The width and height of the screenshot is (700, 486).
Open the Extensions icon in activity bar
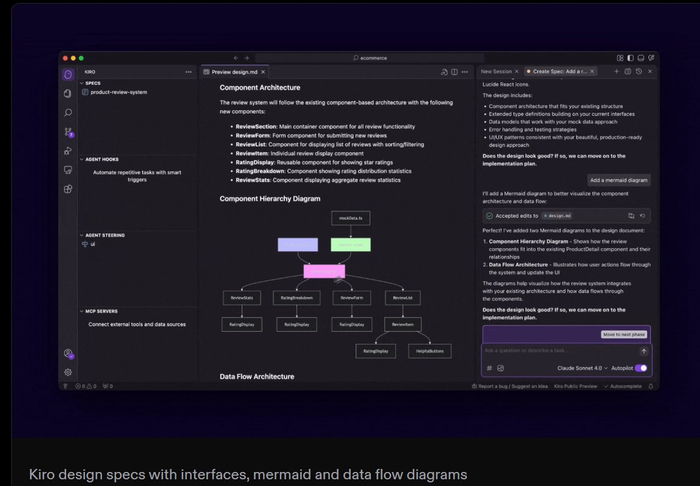[x=68, y=189]
